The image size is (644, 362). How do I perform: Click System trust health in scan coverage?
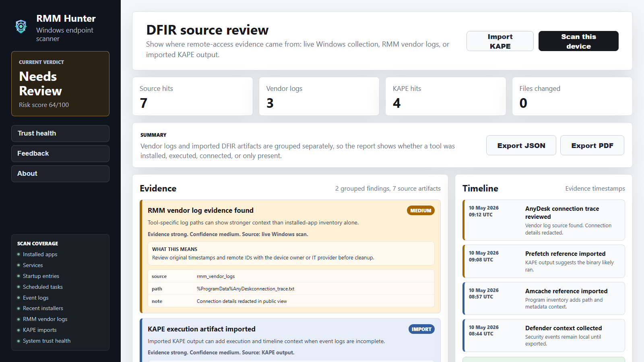click(47, 341)
